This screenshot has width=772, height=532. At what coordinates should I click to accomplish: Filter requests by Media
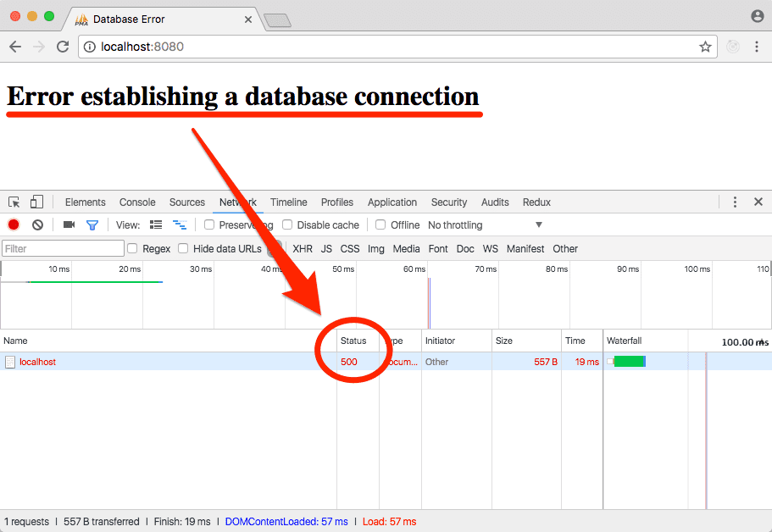(406, 249)
